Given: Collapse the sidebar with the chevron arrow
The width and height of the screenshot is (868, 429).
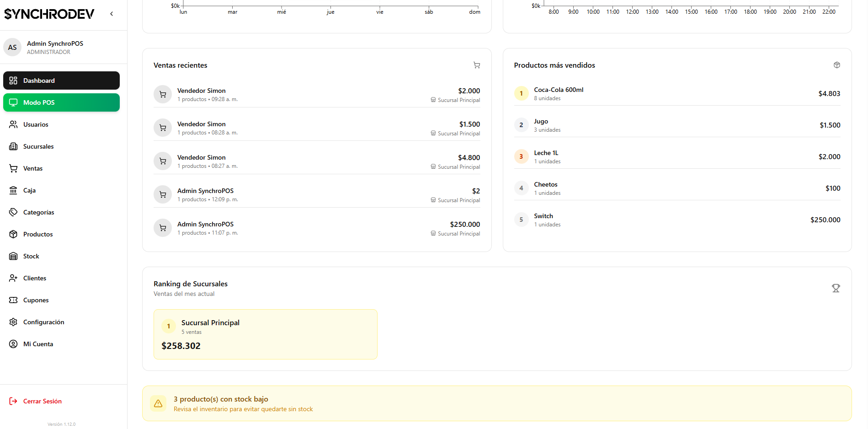Looking at the screenshot, I should pos(112,14).
